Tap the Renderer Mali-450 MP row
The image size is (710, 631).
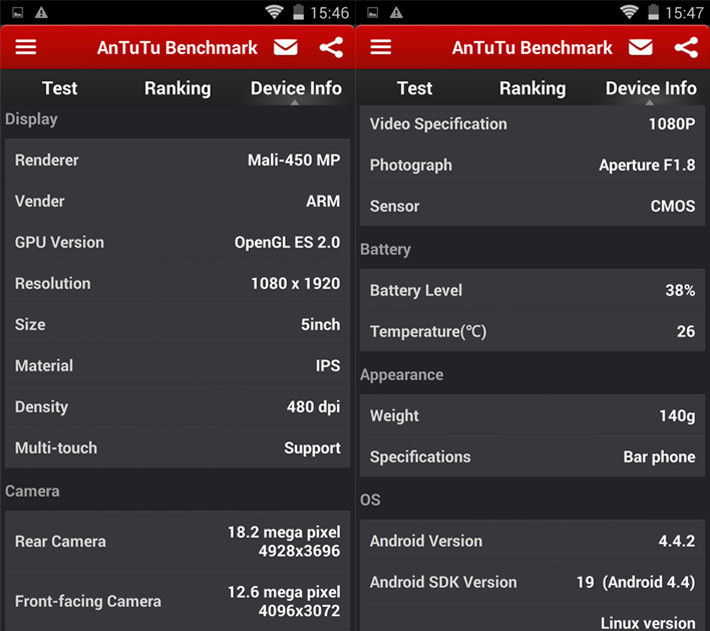177,160
